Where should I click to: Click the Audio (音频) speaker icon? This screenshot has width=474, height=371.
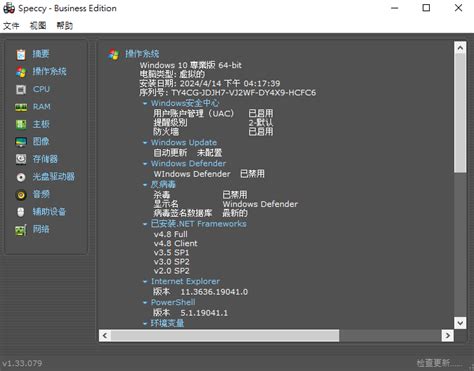click(x=21, y=194)
